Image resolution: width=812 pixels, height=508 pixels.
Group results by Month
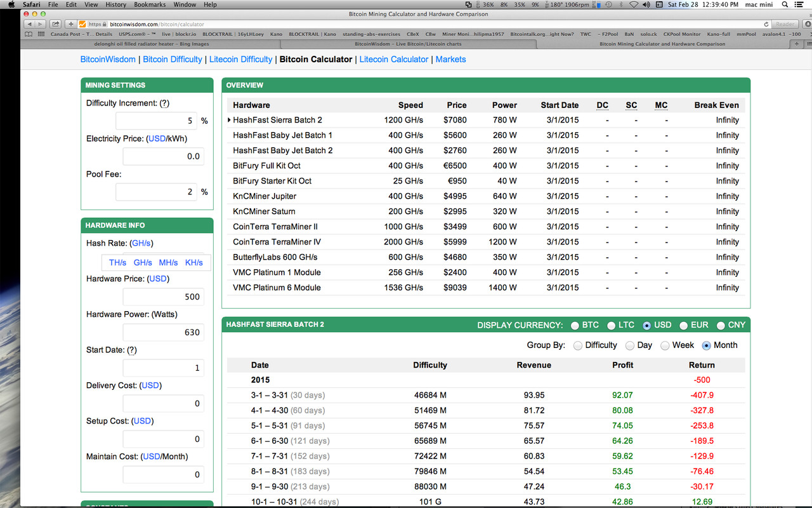707,346
